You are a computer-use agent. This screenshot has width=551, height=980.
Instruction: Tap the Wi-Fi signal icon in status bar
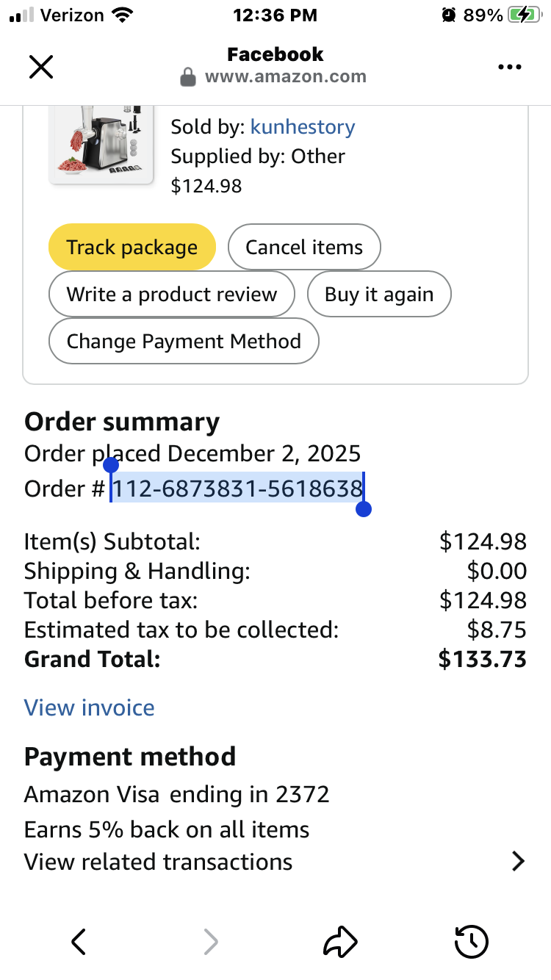122,15
